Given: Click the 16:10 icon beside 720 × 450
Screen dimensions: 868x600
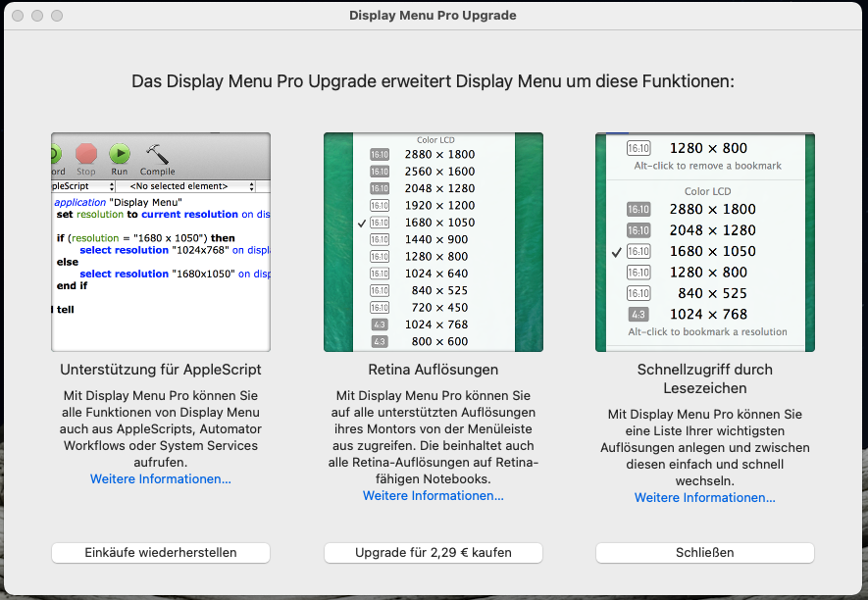Looking at the screenshot, I should pos(380,307).
